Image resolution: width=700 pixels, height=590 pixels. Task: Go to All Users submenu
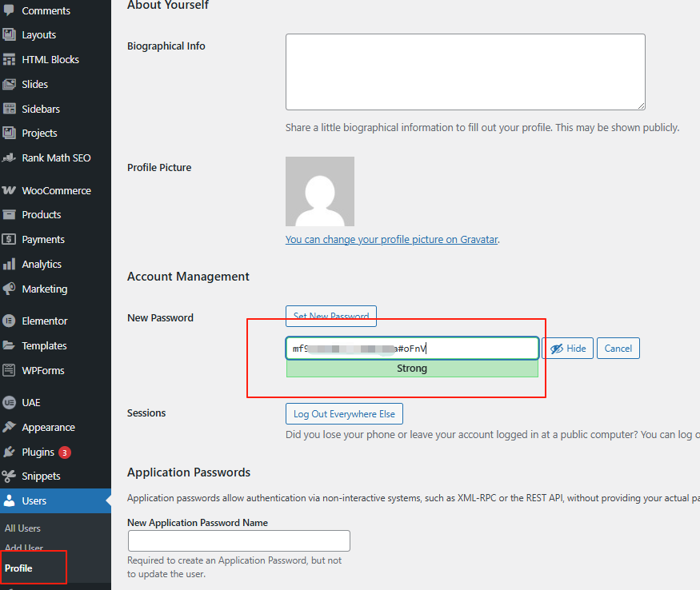pos(22,528)
